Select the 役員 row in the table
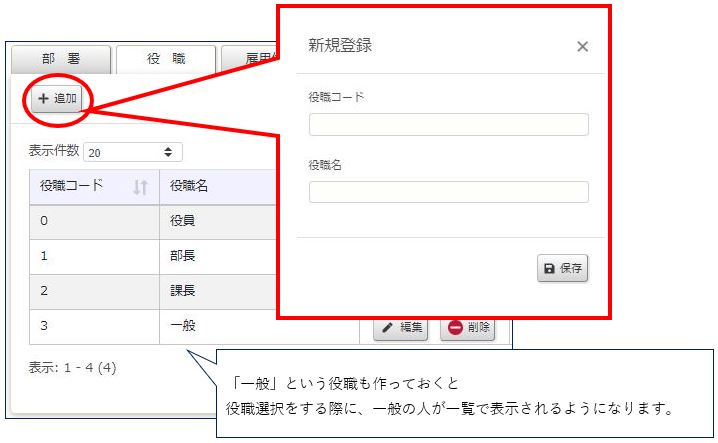Viewport: 718px width, 443px height. pyautogui.click(x=183, y=221)
